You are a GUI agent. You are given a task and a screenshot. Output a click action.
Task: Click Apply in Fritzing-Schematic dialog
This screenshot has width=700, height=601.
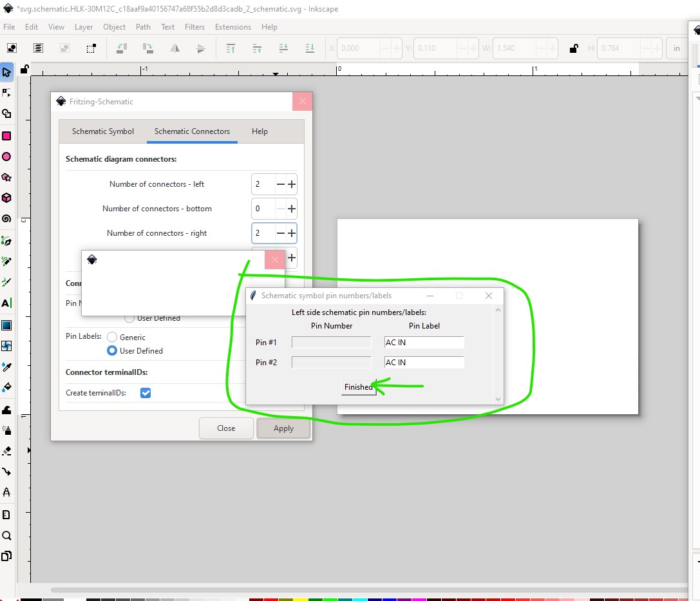click(283, 428)
